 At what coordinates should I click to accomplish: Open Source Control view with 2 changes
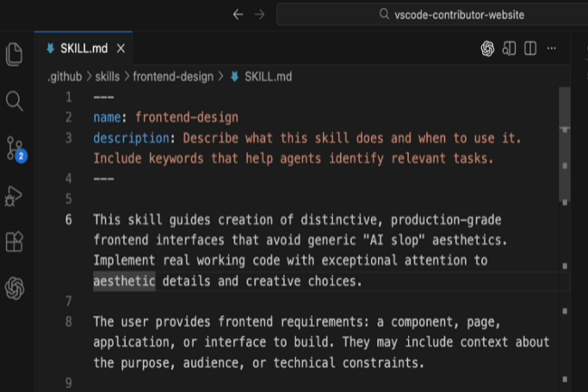14,148
